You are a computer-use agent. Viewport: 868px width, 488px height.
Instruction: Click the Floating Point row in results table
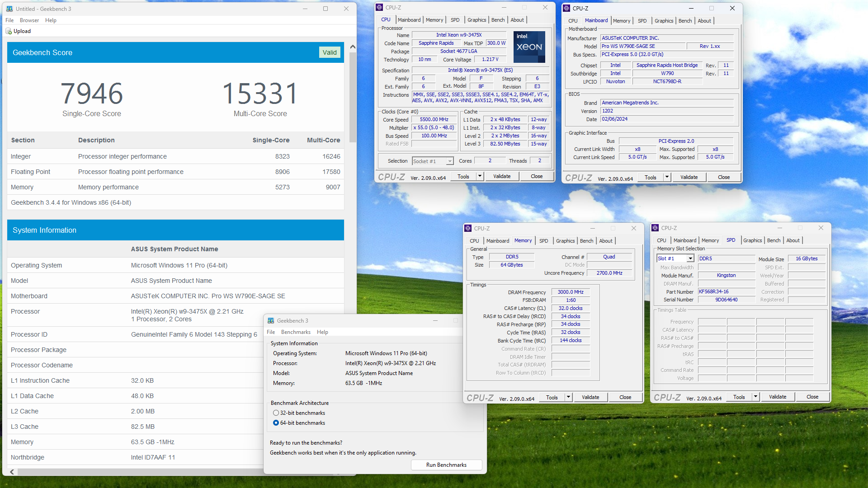pos(175,172)
